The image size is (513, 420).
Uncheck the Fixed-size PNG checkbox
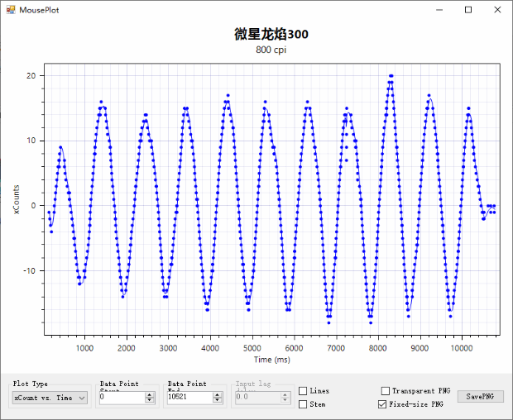382,404
